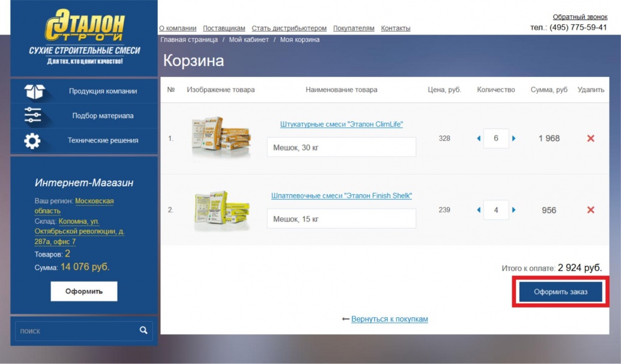
Task: Click the Обратный звонок link
Action: tap(580, 17)
